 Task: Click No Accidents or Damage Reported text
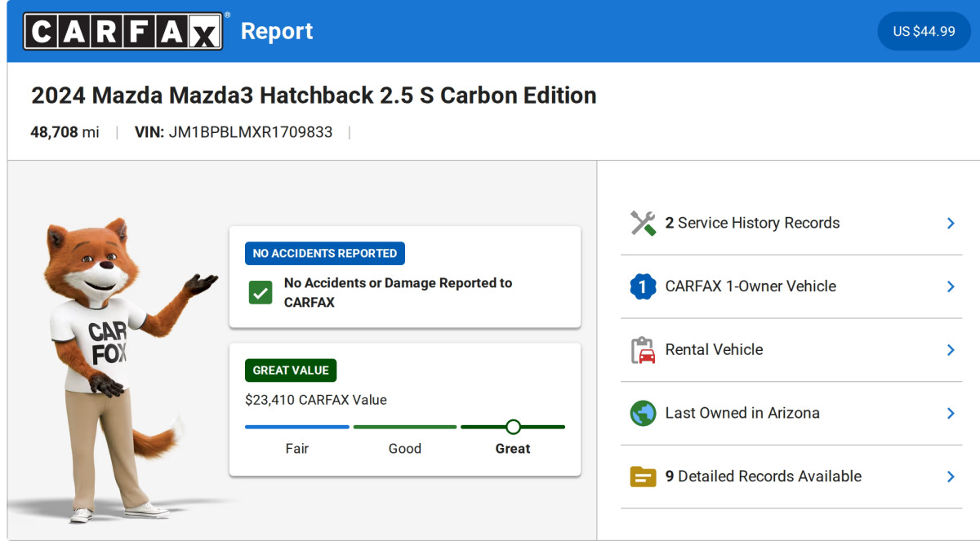tap(398, 292)
